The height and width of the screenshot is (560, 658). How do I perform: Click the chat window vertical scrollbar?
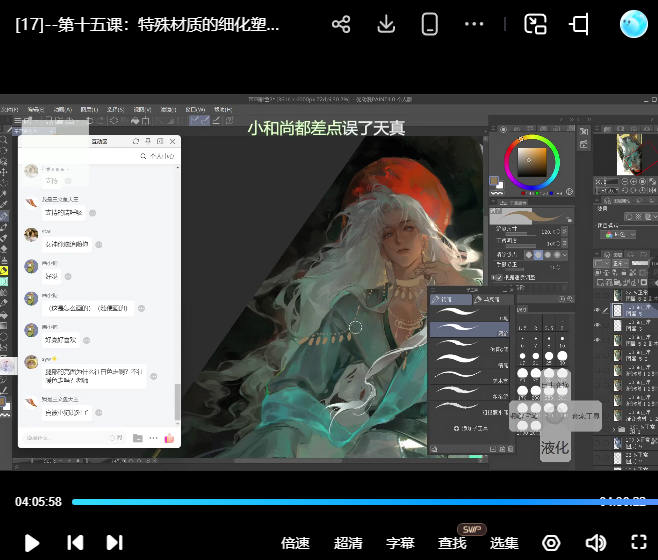pyautogui.click(x=177, y=402)
